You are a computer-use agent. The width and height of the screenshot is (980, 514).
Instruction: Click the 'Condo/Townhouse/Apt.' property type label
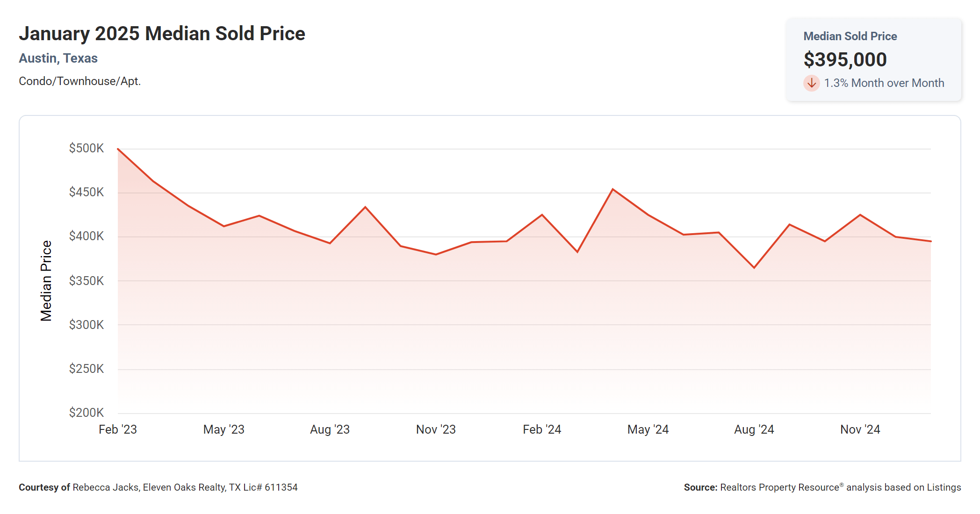tap(79, 81)
